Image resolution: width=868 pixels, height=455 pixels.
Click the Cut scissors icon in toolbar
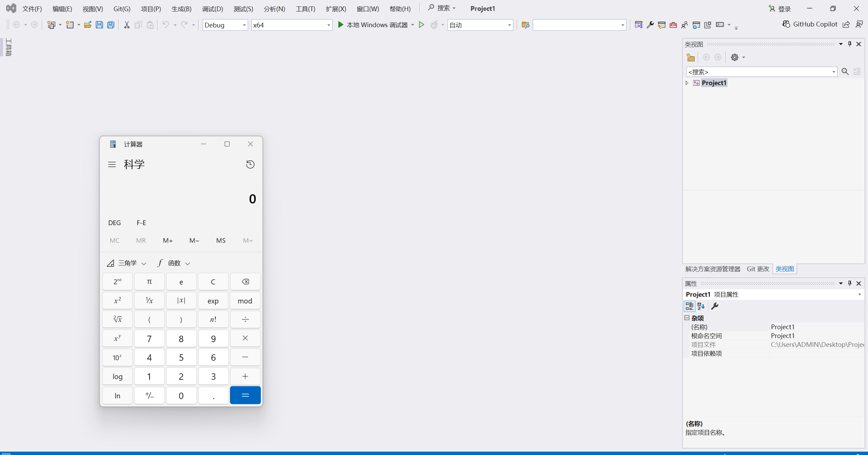pos(127,25)
